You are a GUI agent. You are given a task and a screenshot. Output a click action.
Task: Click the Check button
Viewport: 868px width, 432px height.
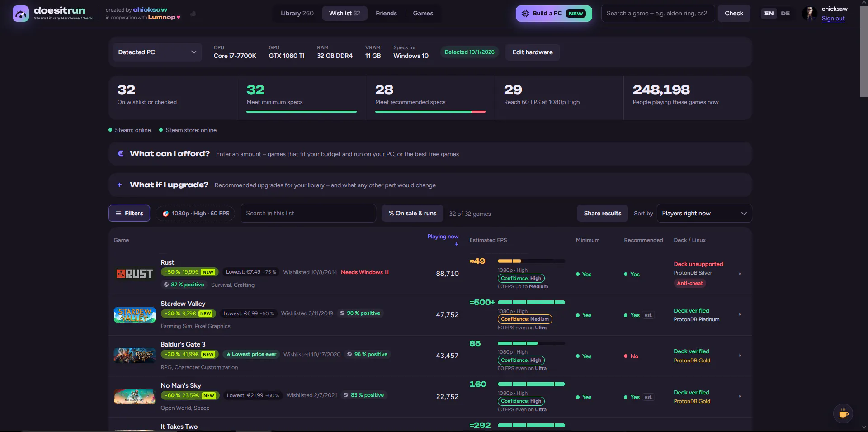point(734,14)
